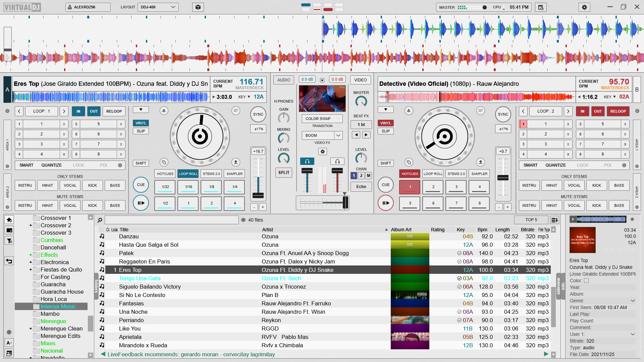Switch deck A pads to HOTCUES tab

tap(165, 174)
